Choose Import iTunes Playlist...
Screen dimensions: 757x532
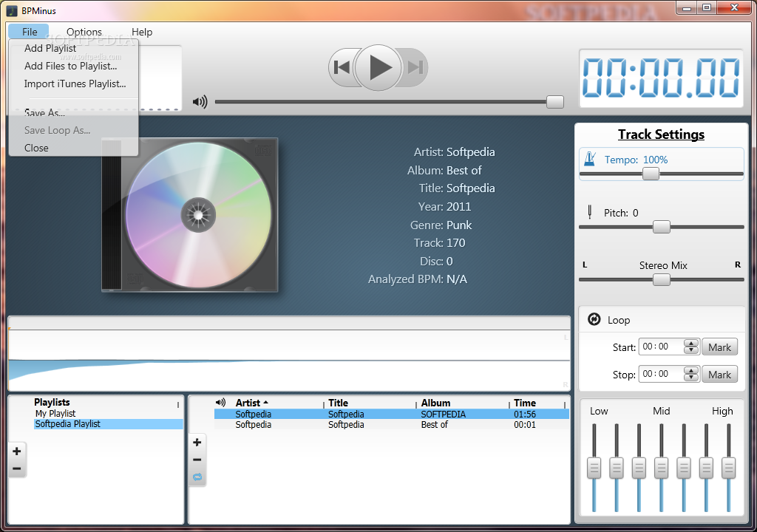[75, 83]
